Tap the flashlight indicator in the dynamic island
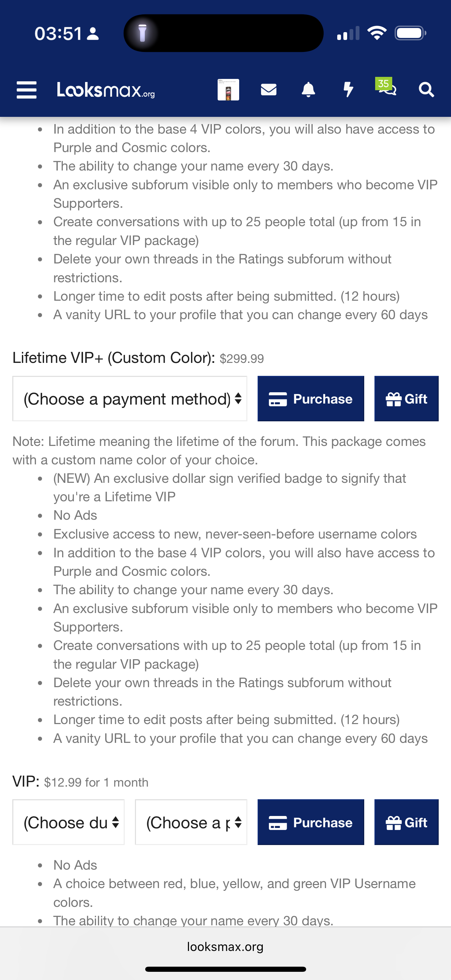The width and height of the screenshot is (451, 980). pos(142,33)
